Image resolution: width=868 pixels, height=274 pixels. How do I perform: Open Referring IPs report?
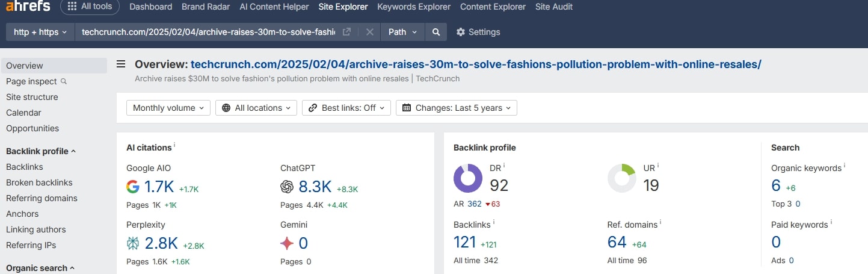tap(31, 245)
